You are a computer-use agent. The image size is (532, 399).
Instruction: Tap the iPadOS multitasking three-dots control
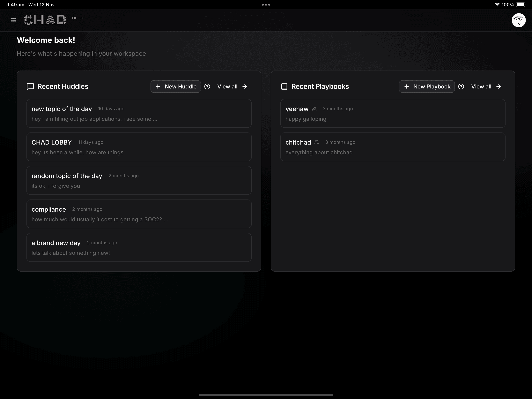point(266,4)
